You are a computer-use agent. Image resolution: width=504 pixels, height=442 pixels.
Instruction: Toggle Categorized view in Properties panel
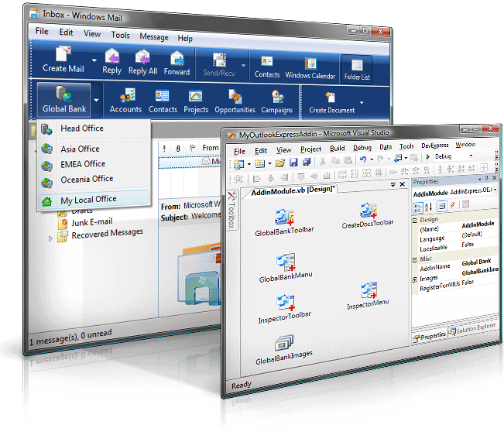[417, 207]
